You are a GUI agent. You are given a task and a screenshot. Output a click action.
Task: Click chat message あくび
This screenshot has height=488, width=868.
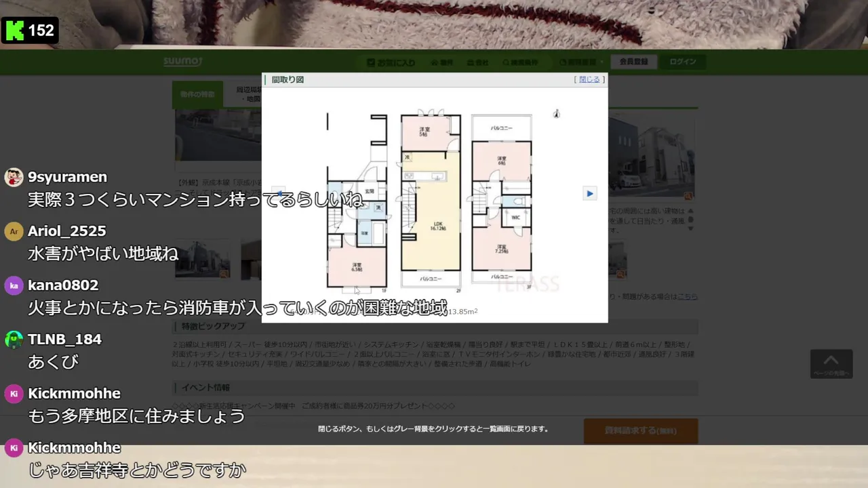(x=53, y=362)
